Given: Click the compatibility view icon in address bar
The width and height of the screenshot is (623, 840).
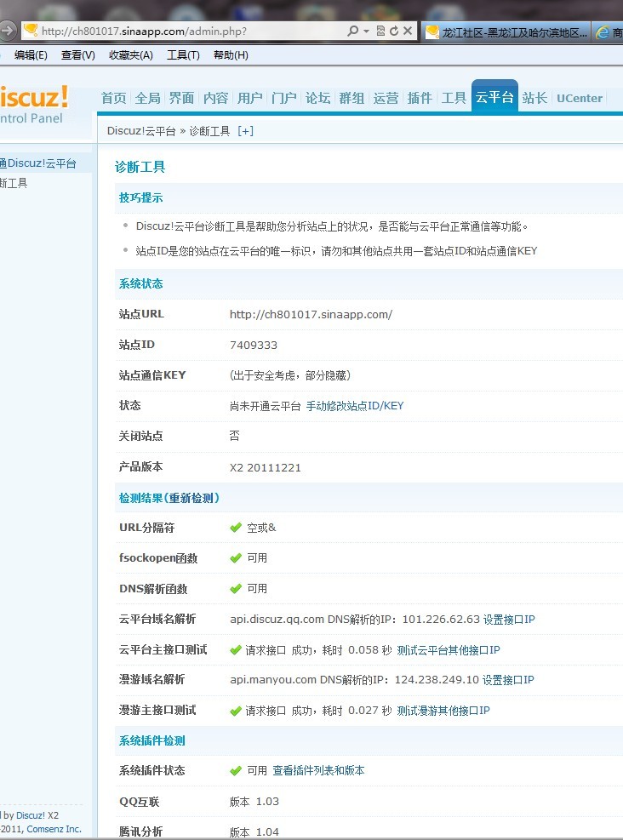Looking at the screenshot, I should coord(380,31).
